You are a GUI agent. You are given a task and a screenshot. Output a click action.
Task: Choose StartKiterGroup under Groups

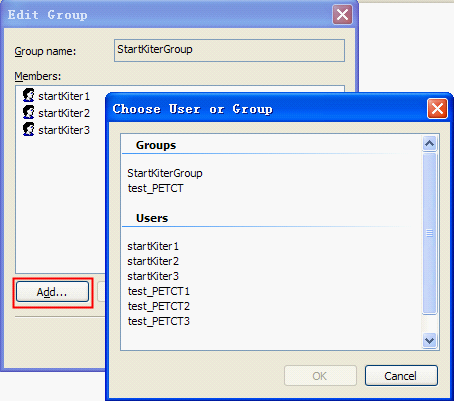coord(165,173)
